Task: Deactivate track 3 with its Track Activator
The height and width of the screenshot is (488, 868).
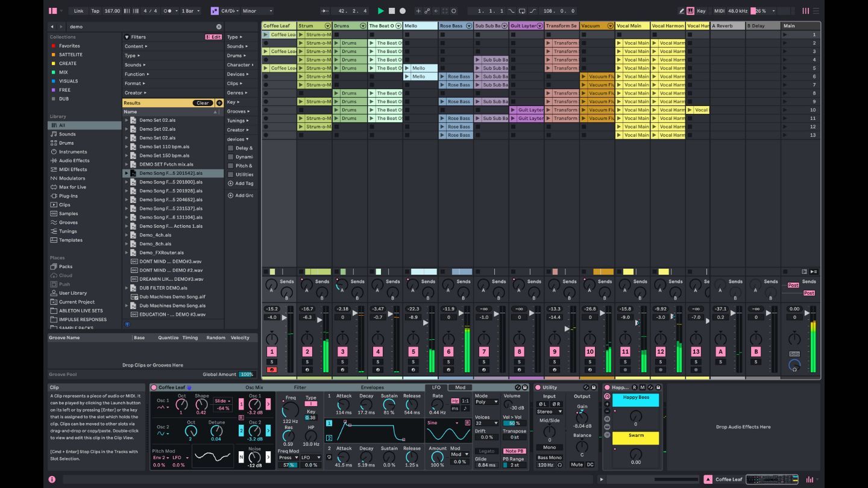Action: tap(342, 352)
